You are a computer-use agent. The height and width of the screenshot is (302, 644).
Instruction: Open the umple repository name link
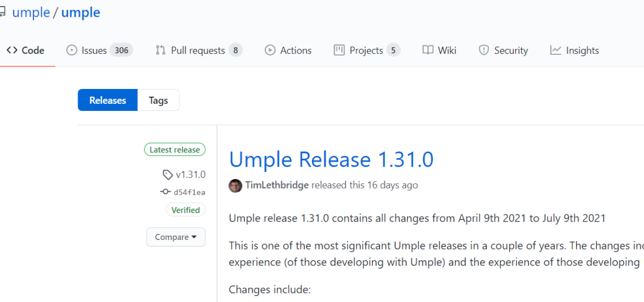[80, 13]
